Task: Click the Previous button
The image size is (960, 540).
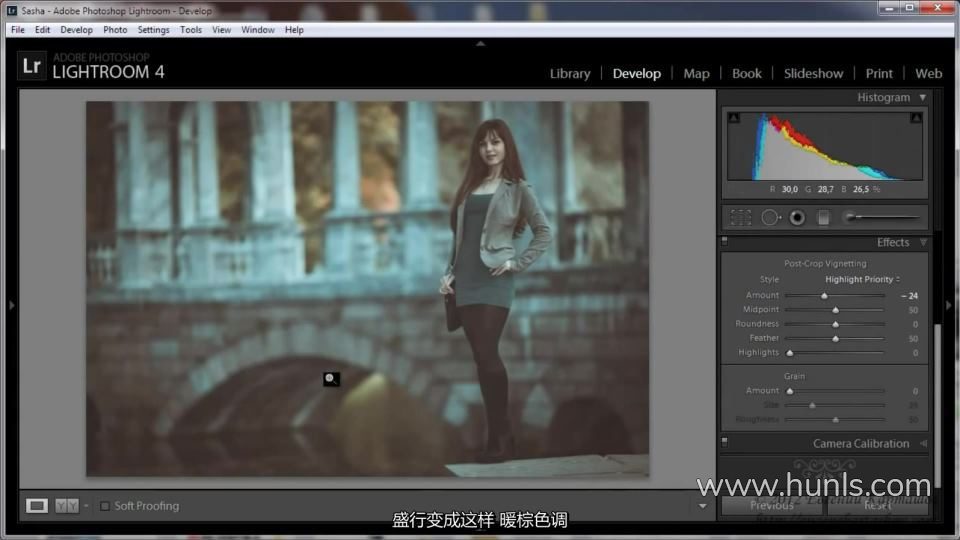Action: (771, 506)
